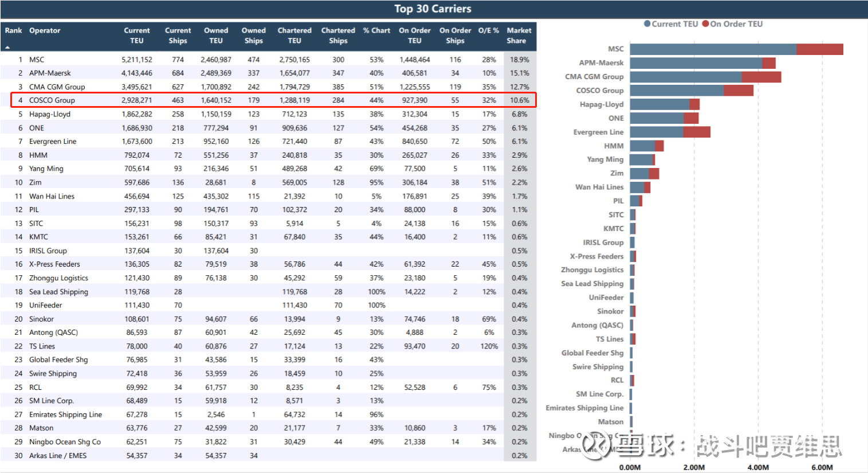This screenshot has height=473, width=868.
Task: Select the Top 30 Carriers title bar
Action: pyautogui.click(x=434, y=9)
